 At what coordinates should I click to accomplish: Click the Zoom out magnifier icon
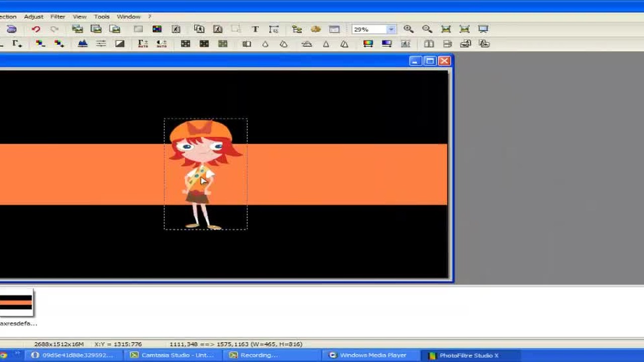427,29
